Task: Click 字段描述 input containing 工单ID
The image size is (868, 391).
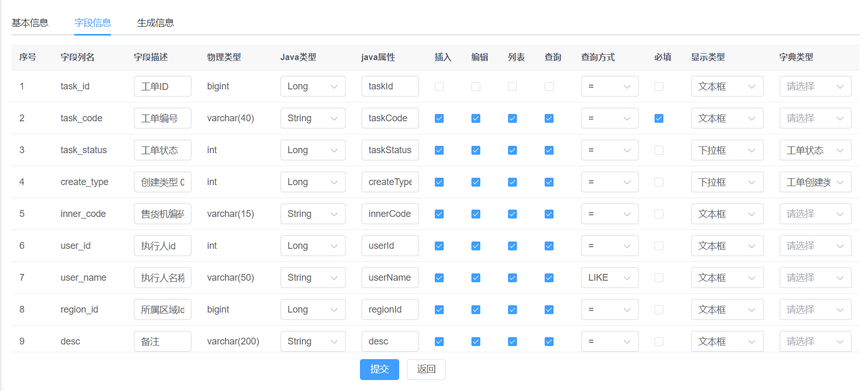Action: click(162, 87)
